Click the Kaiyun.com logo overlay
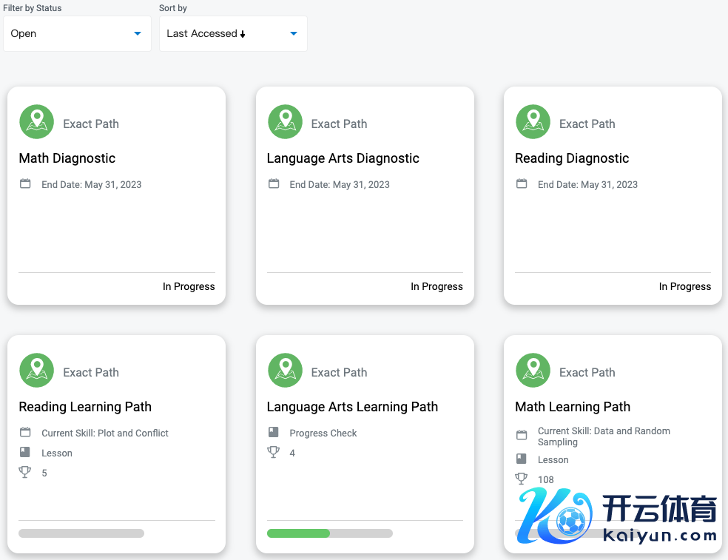 [x=618, y=516]
